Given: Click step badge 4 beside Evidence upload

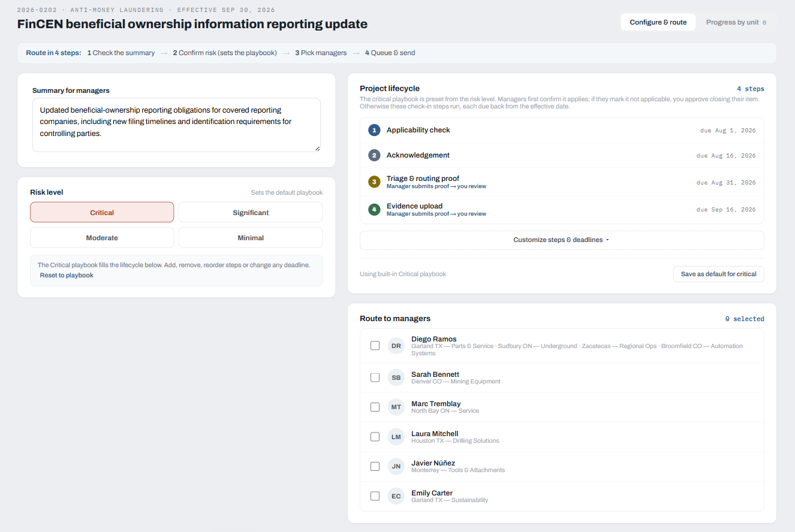Looking at the screenshot, I should [x=374, y=210].
